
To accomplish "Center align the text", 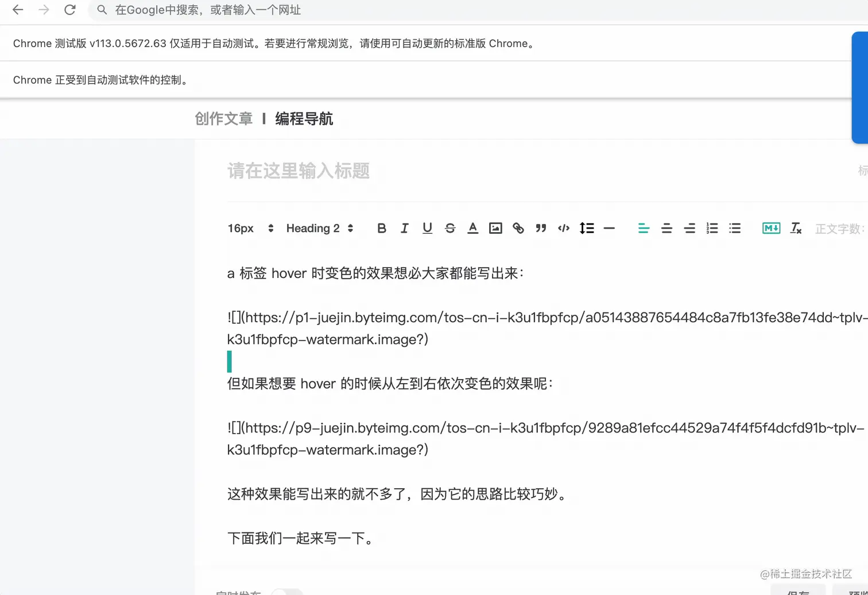I will tap(666, 229).
